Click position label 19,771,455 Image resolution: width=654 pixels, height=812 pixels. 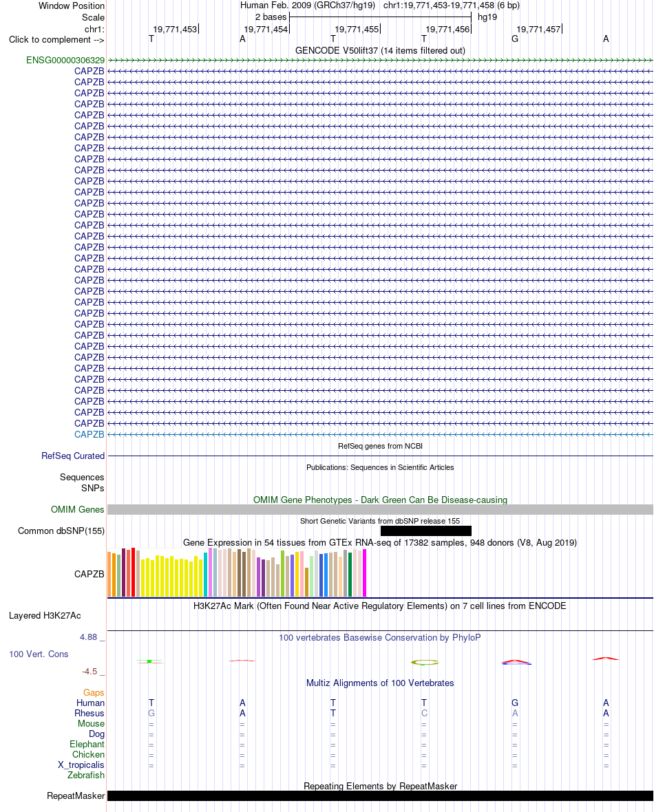[357, 30]
